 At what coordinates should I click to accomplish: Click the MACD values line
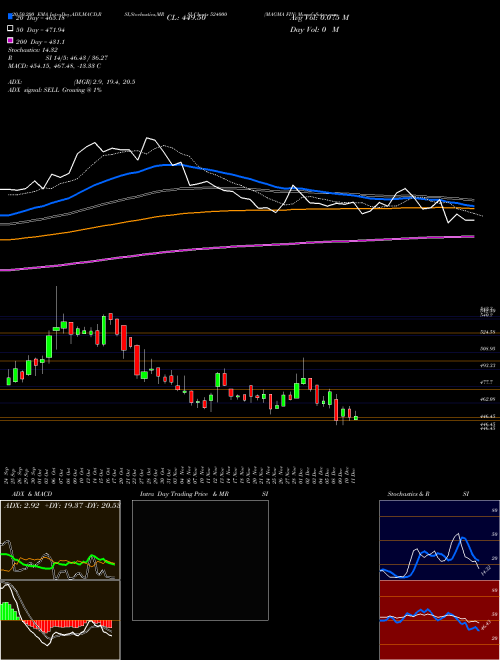point(54,66)
